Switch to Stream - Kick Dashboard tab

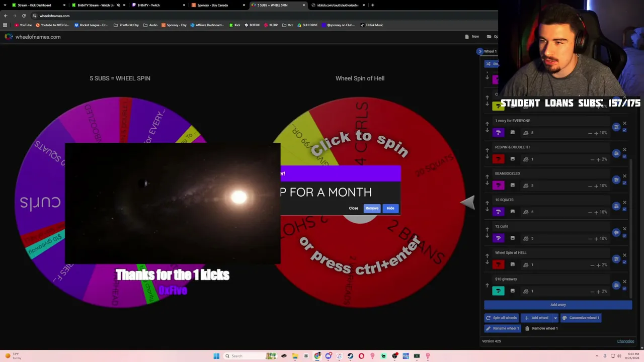point(39,5)
